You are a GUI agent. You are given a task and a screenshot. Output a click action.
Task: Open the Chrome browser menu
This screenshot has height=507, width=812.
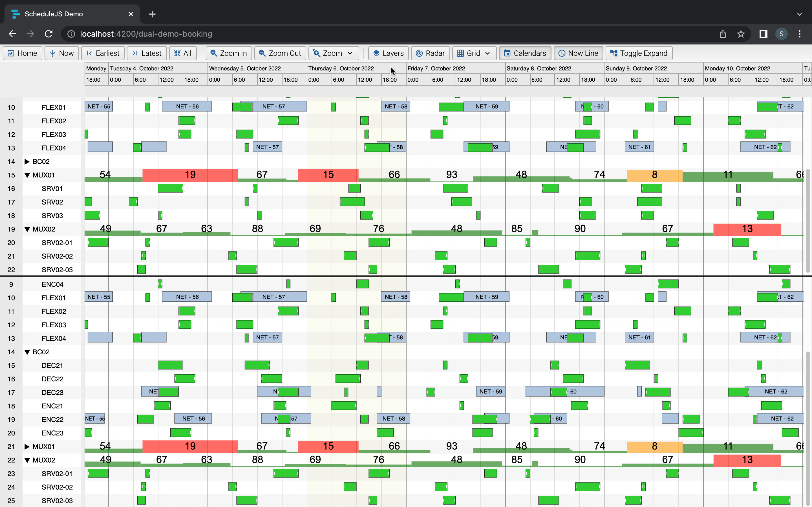800,34
